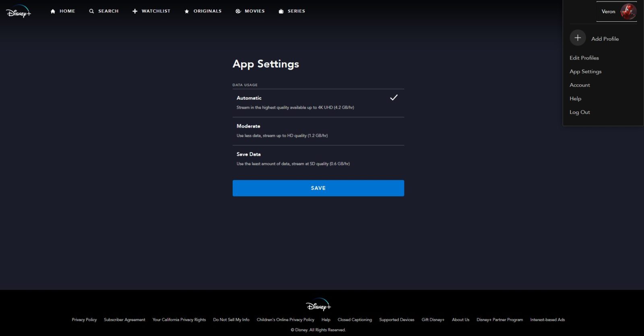
Task: Click the HD quality 1.2 GB/hr description
Action: 282,136
